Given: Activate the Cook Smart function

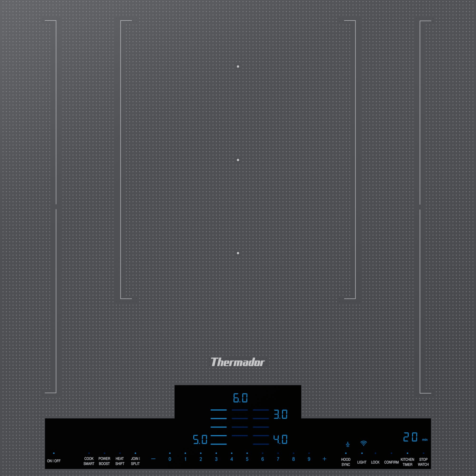Looking at the screenshot, I should click(89, 461).
